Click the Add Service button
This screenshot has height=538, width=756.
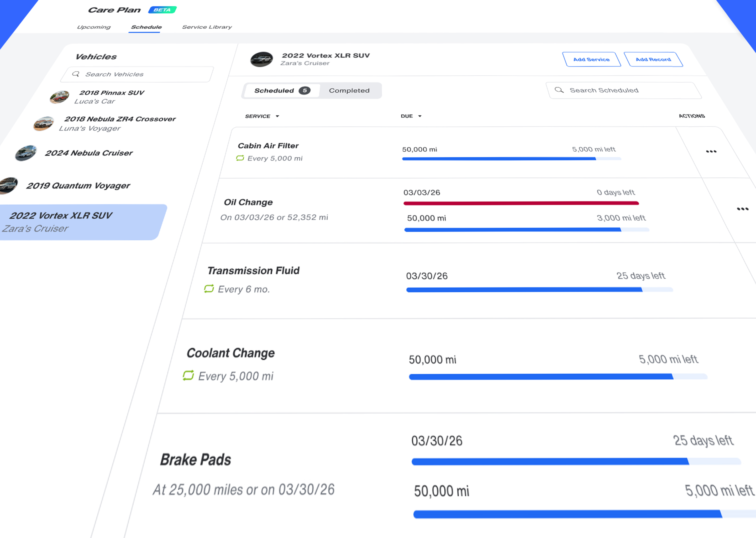[592, 59]
